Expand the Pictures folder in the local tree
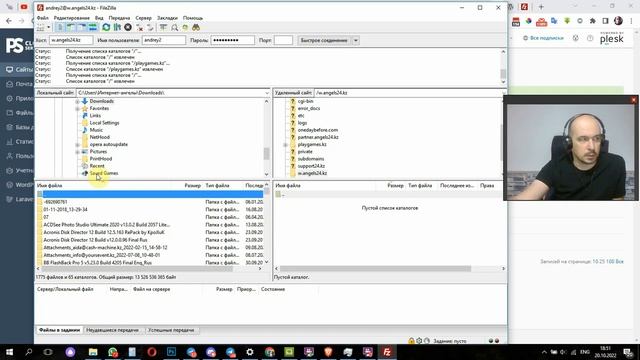The image size is (640, 360). click(x=78, y=152)
